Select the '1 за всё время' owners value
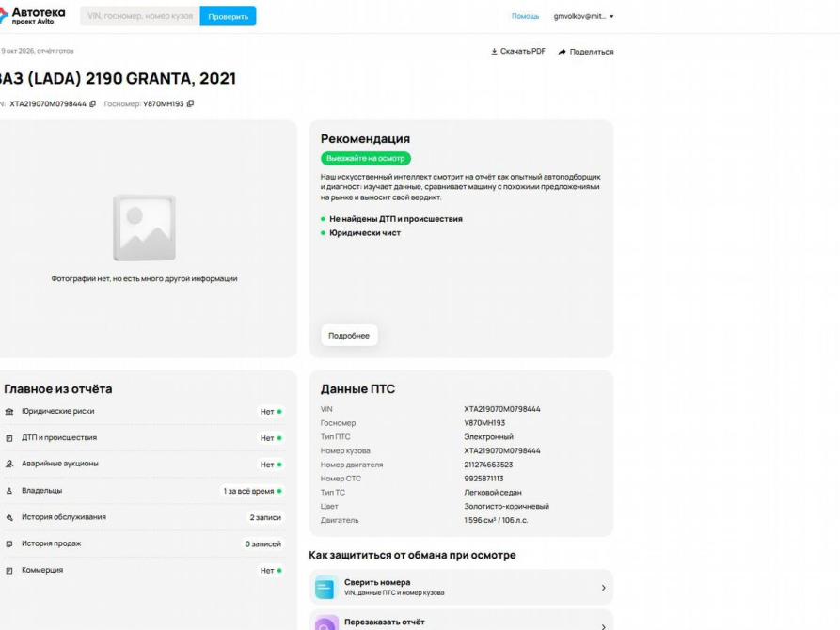Screen dimensions: 840x630 coord(248,491)
